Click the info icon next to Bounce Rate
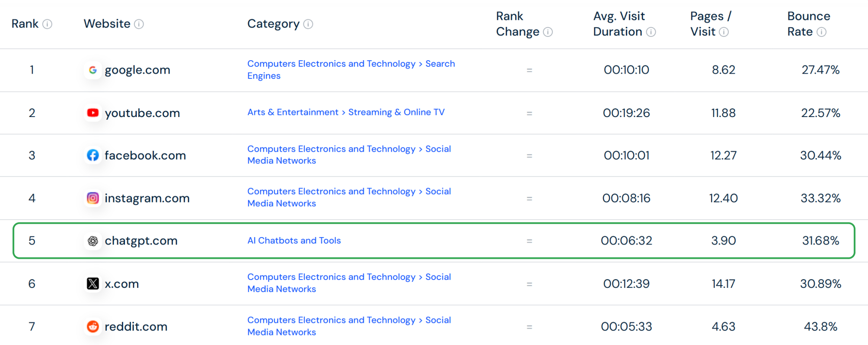The width and height of the screenshot is (868, 345). [x=822, y=32]
